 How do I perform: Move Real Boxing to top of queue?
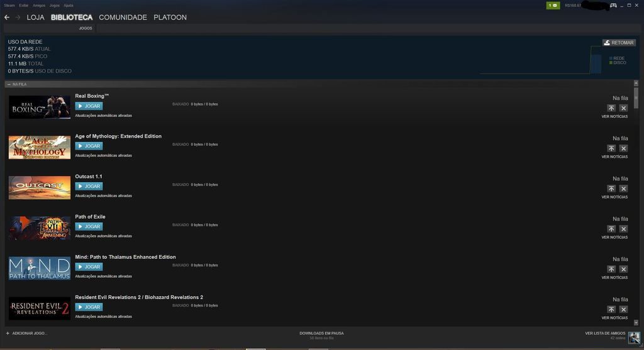[x=611, y=108]
